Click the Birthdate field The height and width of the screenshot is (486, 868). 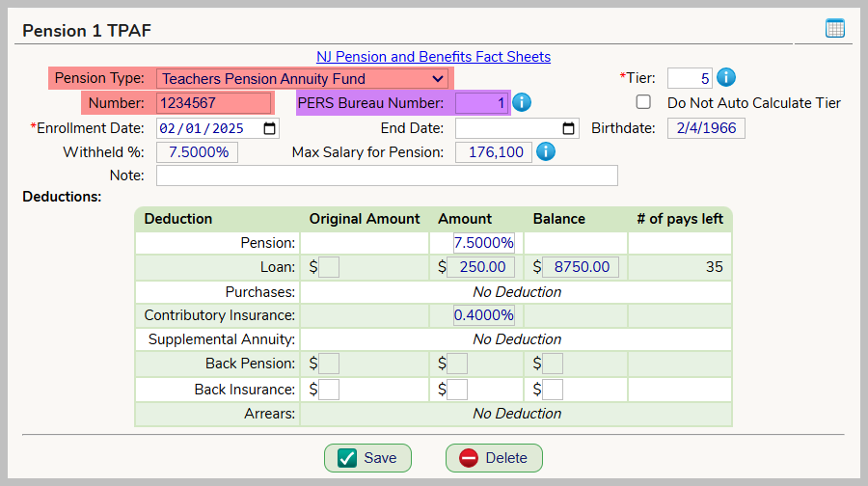[x=706, y=128]
